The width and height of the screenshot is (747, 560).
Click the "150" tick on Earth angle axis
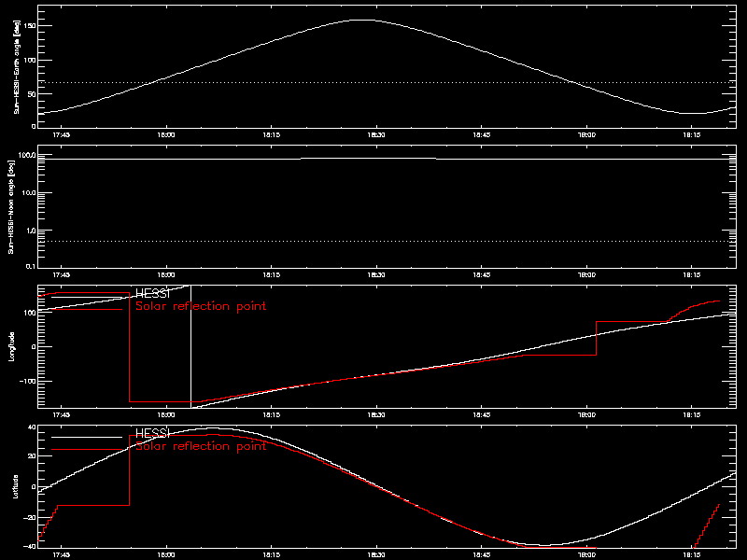point(30,26)
